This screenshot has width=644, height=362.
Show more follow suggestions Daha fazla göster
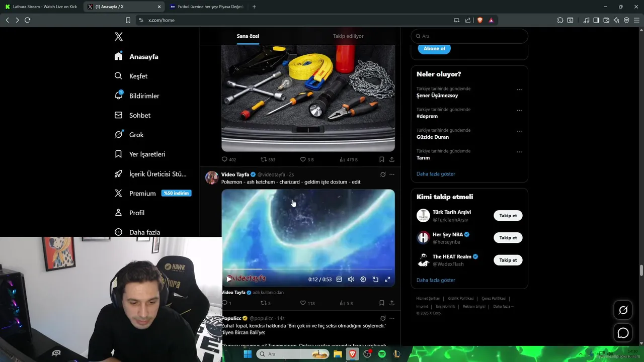[x=436, y=280]
